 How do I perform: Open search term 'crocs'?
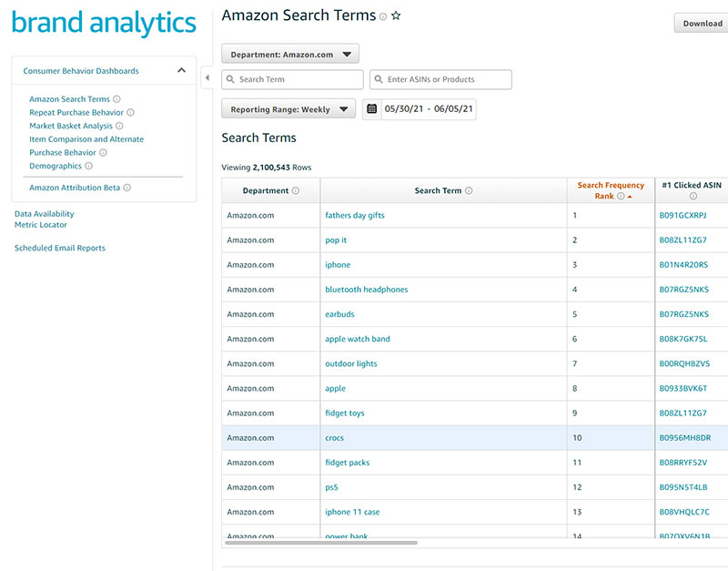pyautogui.click(x=334, y=438)
